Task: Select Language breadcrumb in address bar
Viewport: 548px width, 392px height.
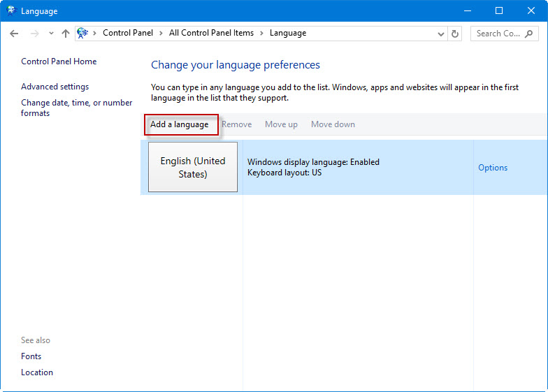Action: 288,34
